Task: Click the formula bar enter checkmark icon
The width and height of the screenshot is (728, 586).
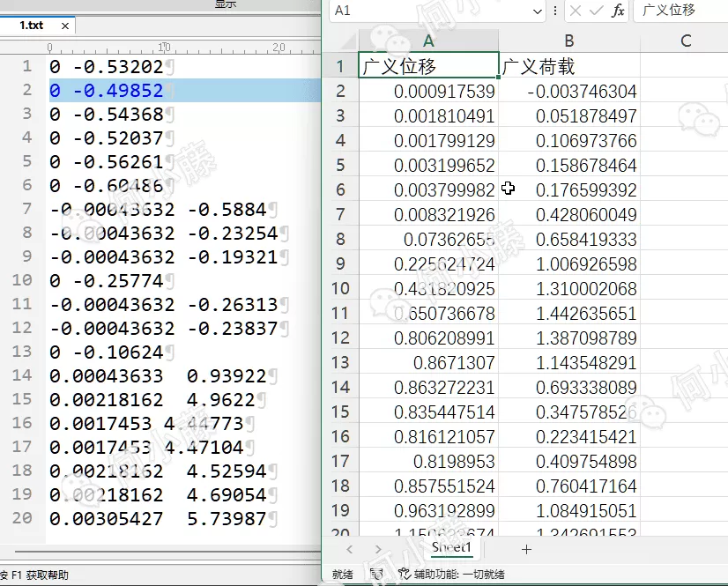Action: coord(597,11)
